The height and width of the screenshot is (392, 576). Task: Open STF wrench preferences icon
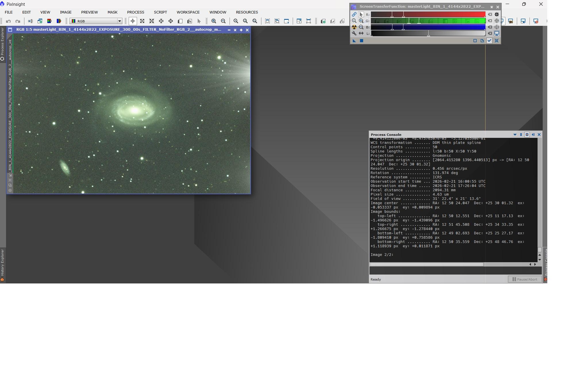pyautogui.click(x=354, y=33)
